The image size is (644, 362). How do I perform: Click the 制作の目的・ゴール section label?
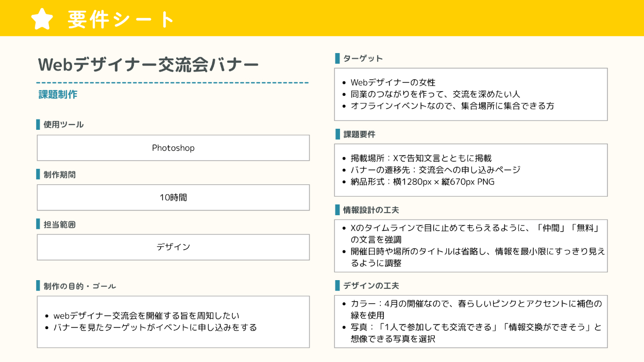click(x=79, y=286)
